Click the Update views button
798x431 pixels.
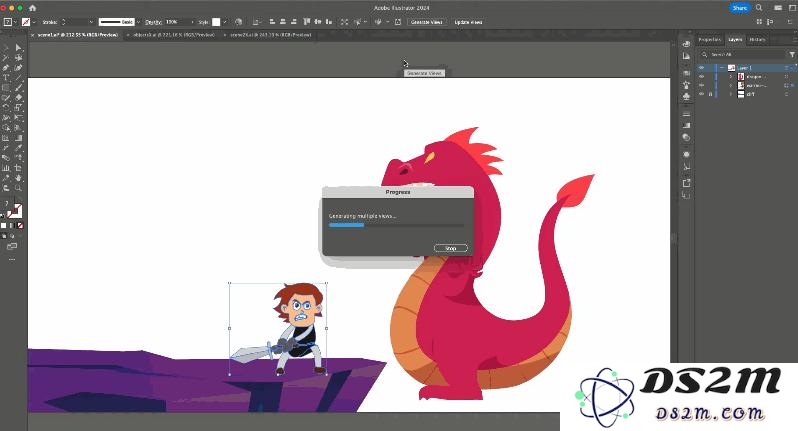468,22
